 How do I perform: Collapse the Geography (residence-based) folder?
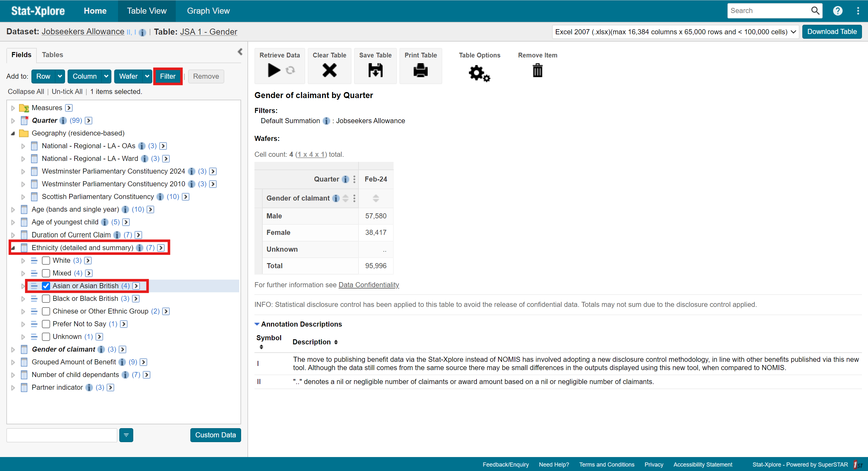[13, 134]
